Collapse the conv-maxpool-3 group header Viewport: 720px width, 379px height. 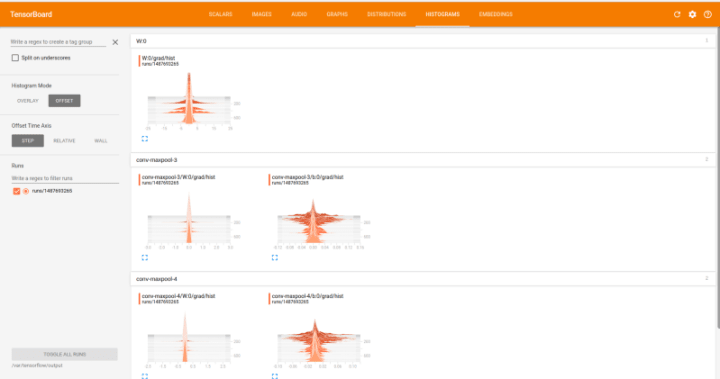tap(422, 160)
